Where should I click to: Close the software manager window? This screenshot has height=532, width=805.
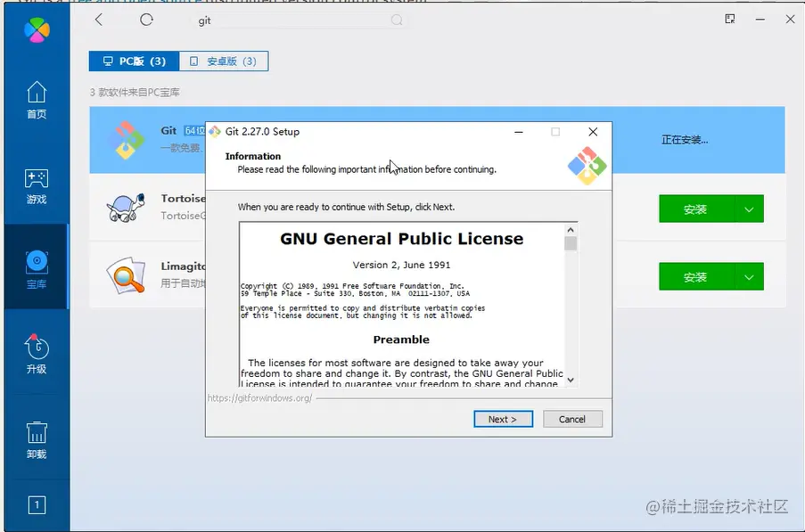coord(790,19)
